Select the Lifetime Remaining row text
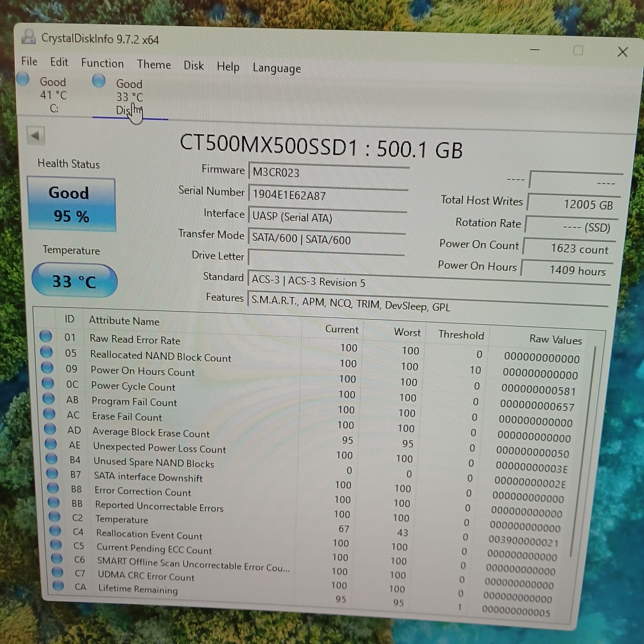 138,589
